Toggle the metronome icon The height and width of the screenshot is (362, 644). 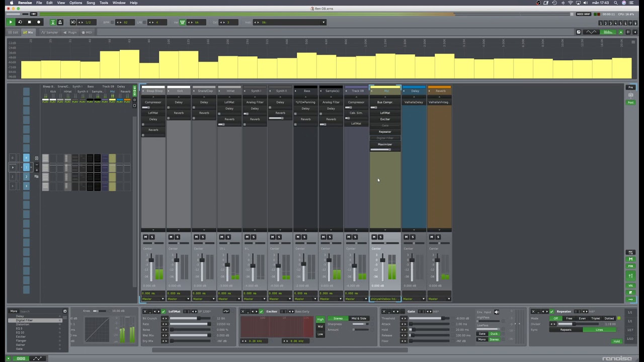60,22
